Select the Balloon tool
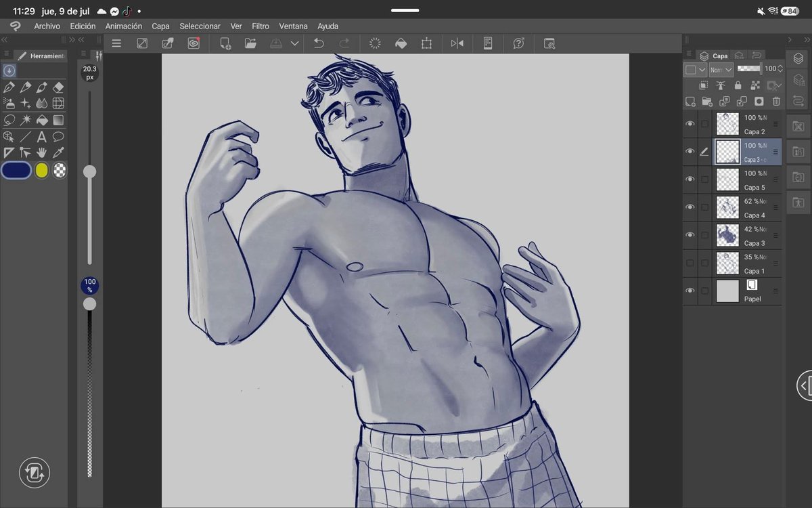812x508 pixels. tap(58, 136)
